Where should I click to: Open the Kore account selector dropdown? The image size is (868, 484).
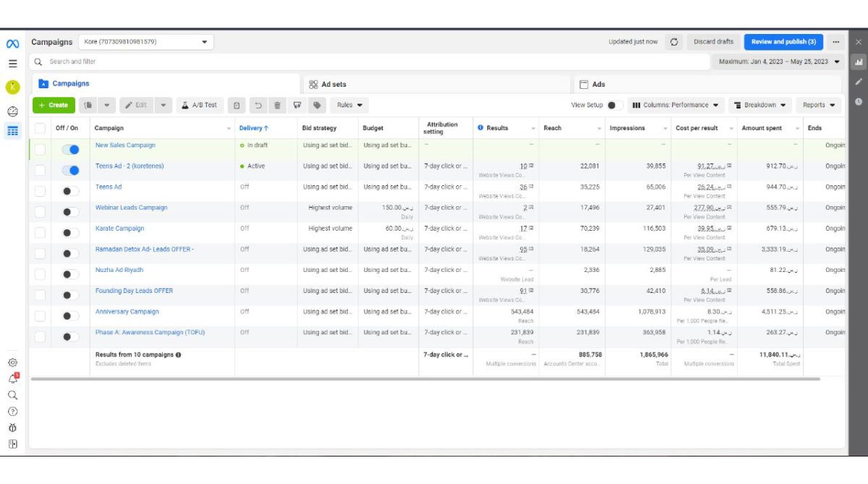(145, 42)
